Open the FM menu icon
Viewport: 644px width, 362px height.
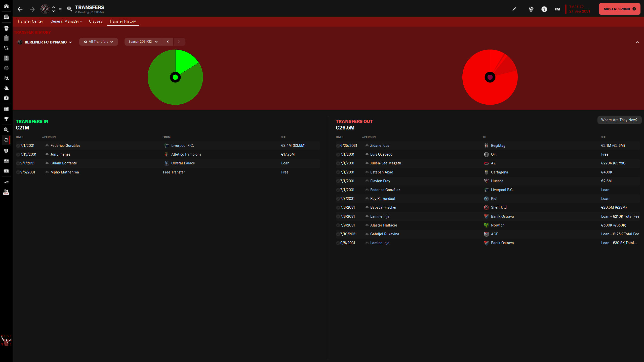557,9
